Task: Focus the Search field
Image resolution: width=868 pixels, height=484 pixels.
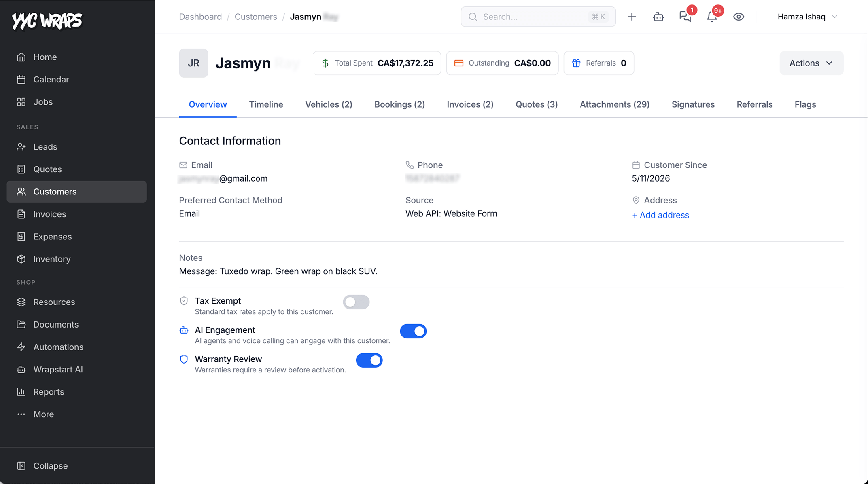Action: pos(538,17)
